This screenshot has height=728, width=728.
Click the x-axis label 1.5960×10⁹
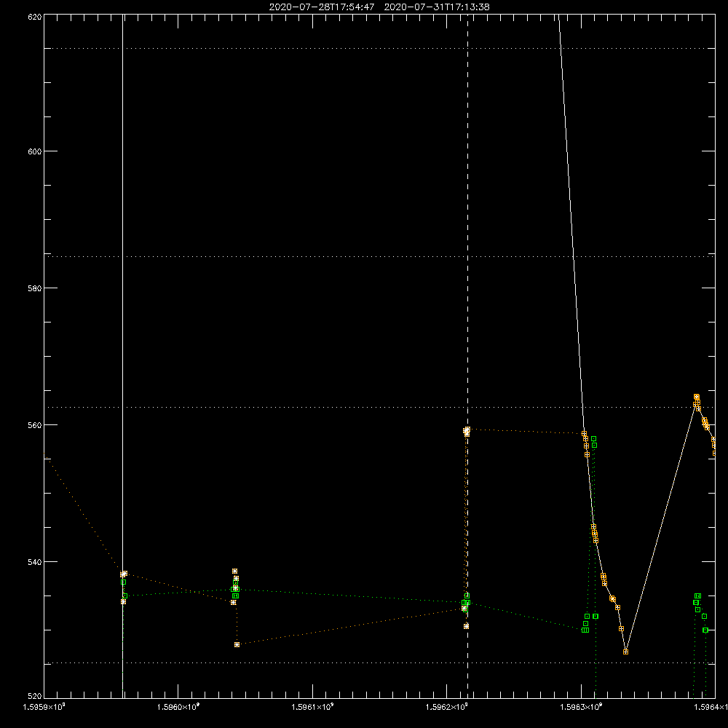178,707
